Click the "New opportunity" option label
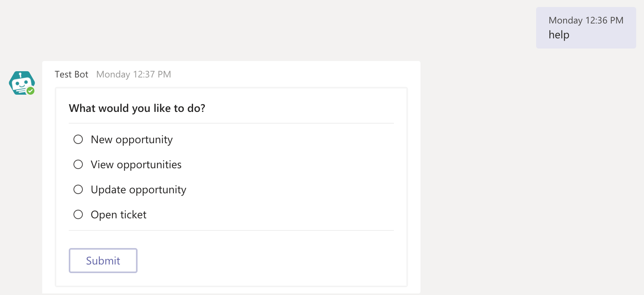Screen dimensions: 644x295 (x=132, y=140)
